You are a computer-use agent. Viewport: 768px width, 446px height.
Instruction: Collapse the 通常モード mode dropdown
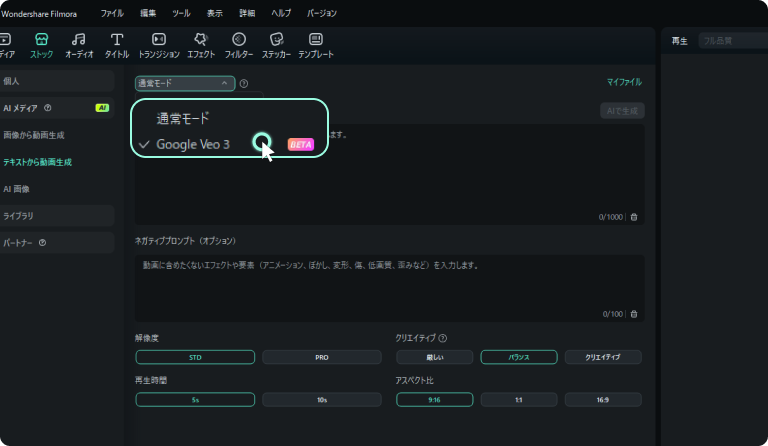185,83
